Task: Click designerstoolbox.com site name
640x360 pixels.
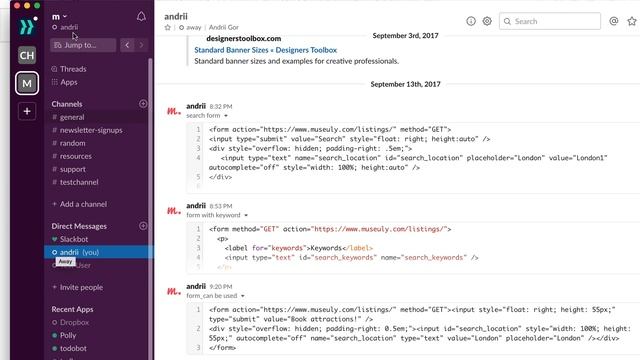Action: [x=244, y=38]
